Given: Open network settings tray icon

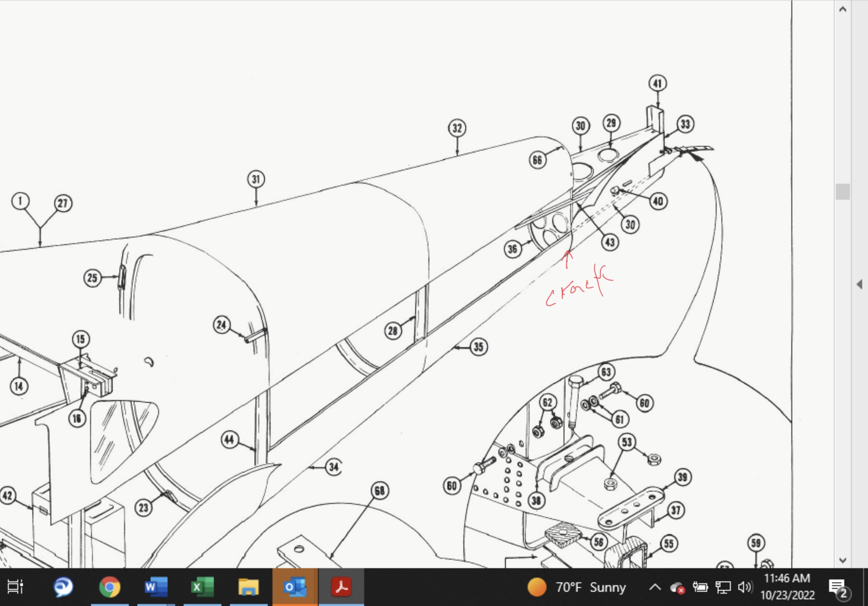Looking at the screenshot, I should pyautogui.click(x=723, y=587).
